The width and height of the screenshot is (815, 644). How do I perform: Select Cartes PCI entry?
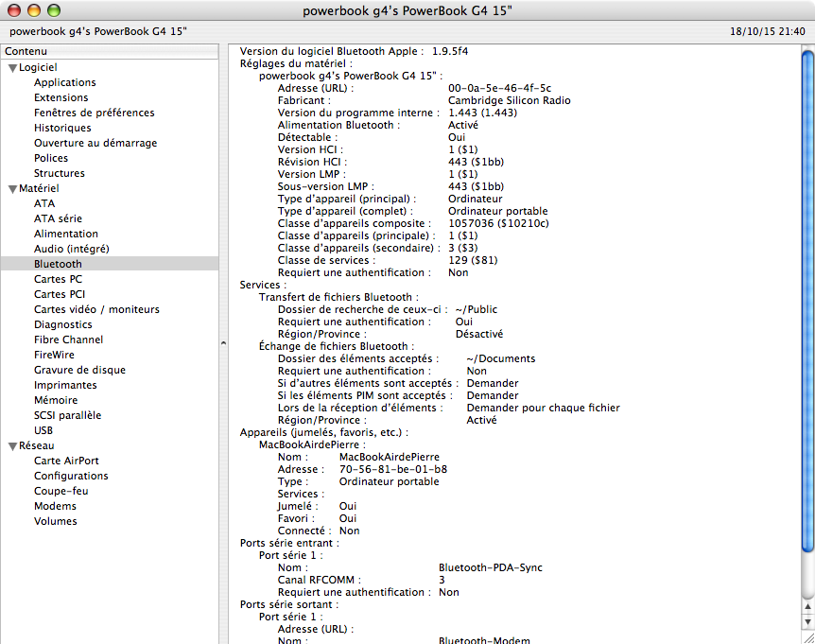[x=60, y=294]
